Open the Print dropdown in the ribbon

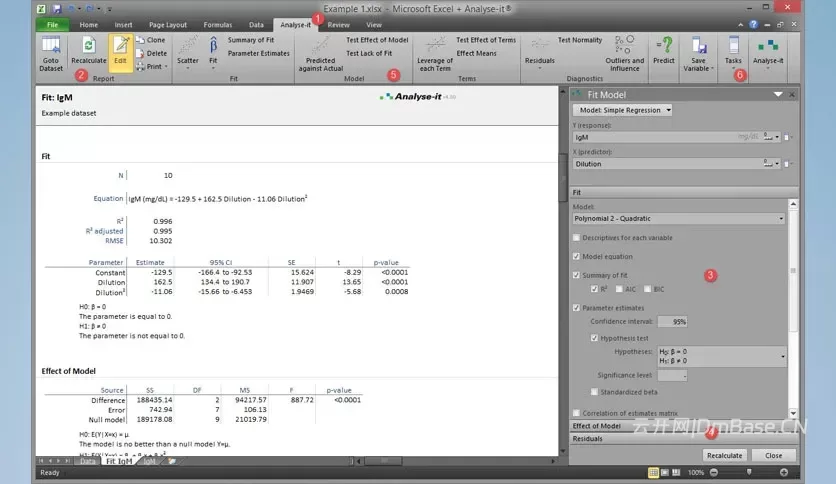click(152, 67)
